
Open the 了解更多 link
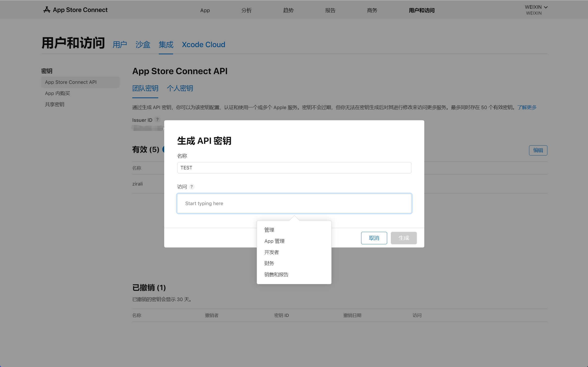coord(527,107)
